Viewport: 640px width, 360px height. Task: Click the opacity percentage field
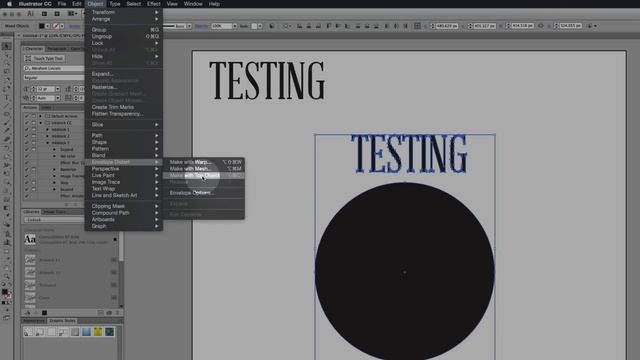[x=222, y=26]
